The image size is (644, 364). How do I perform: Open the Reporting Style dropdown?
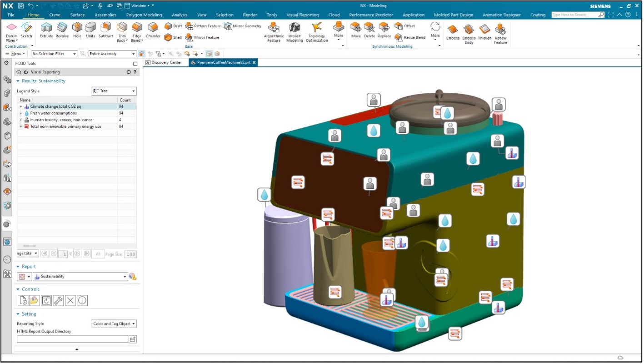[114, 324]
